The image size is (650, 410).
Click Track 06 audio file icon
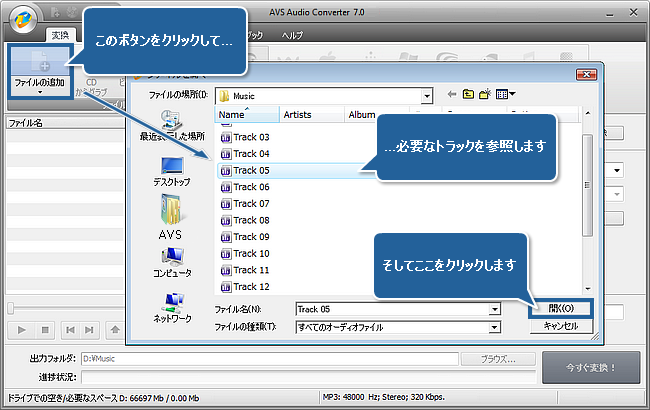[x=226, y=187]
